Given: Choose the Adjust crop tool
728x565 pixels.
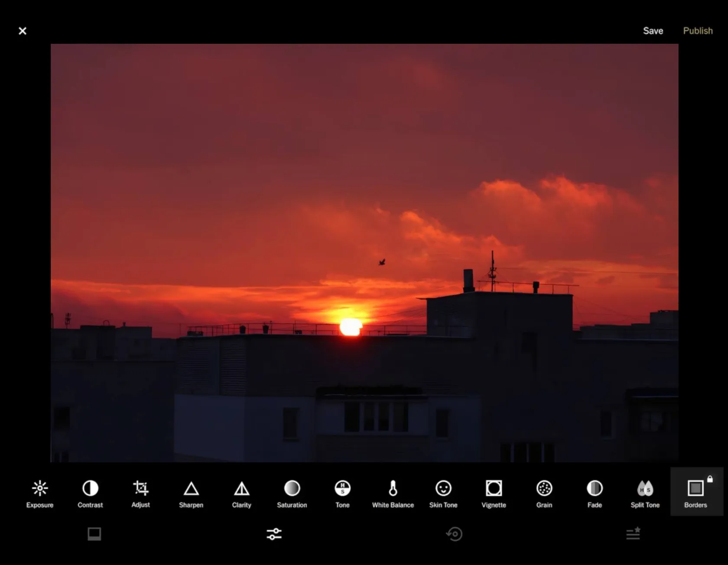Looking at the screenshot, I should (140, 493).
